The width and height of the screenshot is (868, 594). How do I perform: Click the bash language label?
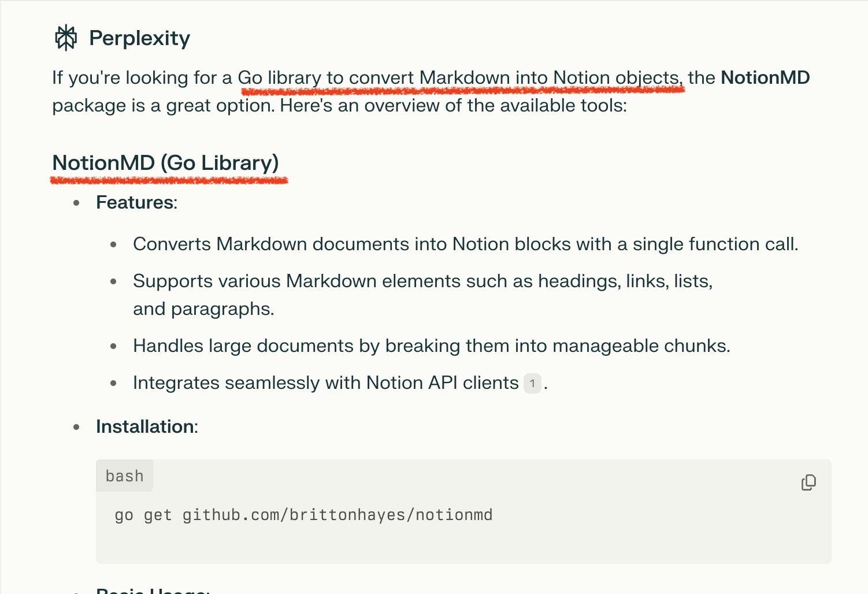[x=124, y=476]
